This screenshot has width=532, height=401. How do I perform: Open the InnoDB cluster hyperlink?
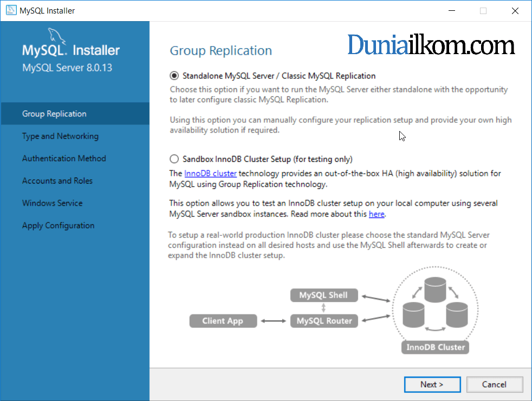[210, 173]
